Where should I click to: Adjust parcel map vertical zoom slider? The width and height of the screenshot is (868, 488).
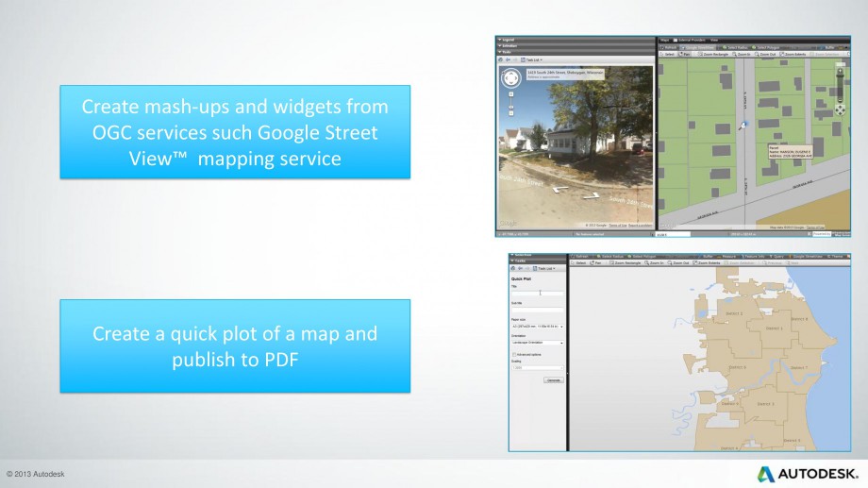(x=840, y=87)
